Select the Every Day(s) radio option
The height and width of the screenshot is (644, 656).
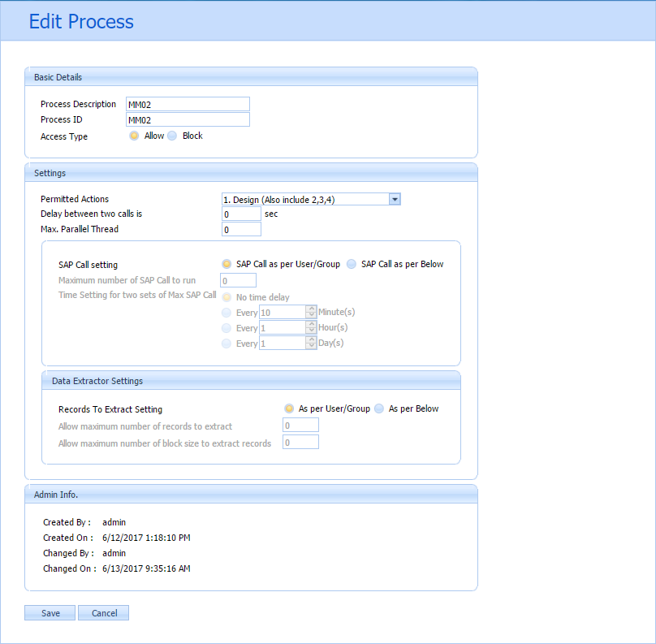pyautogui.click(x=227, y=344)
